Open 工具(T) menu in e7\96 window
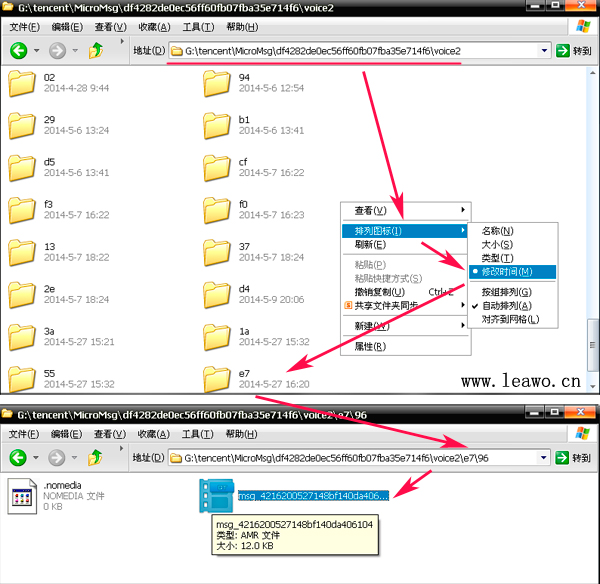Viewport: 600px width, 584px height. coord(197,434)
